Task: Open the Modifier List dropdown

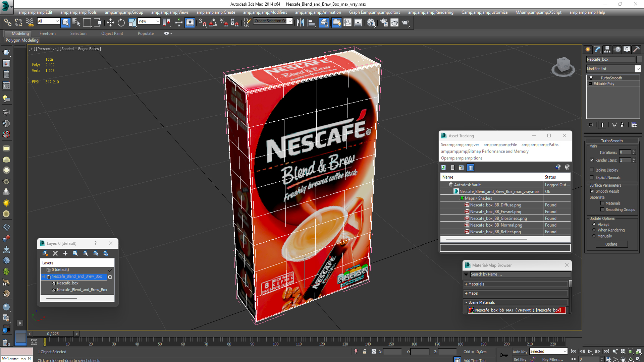Action: pyautogui.click(x=638, y=69)
